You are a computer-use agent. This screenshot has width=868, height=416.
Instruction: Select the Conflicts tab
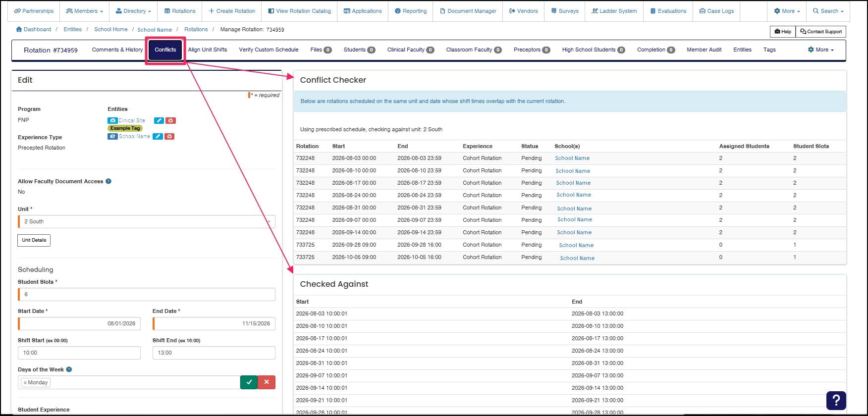pos(165,50)
